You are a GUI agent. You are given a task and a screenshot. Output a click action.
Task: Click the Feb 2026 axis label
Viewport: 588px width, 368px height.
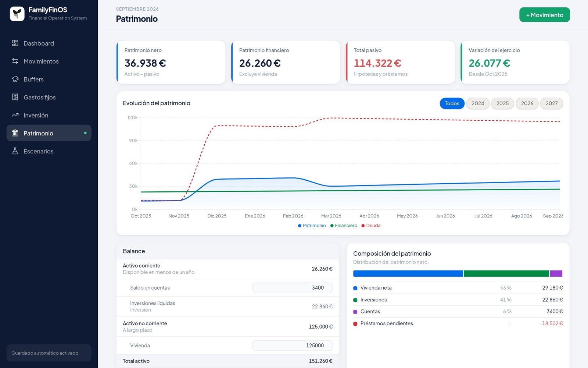(293, 216)
